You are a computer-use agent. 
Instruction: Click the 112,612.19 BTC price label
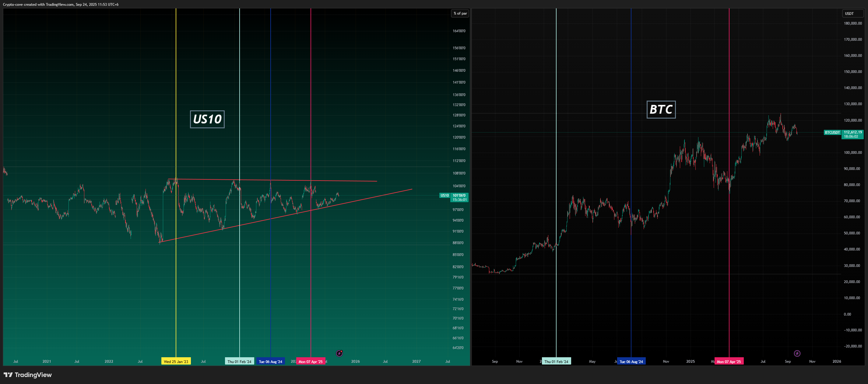[852, 133]
